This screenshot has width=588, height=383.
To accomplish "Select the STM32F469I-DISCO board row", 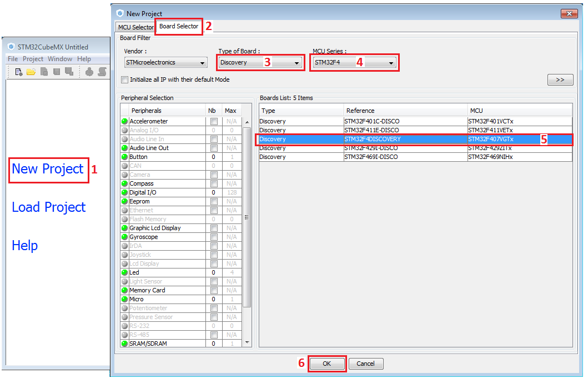I will pyautogui.click(x=415, y=157).
